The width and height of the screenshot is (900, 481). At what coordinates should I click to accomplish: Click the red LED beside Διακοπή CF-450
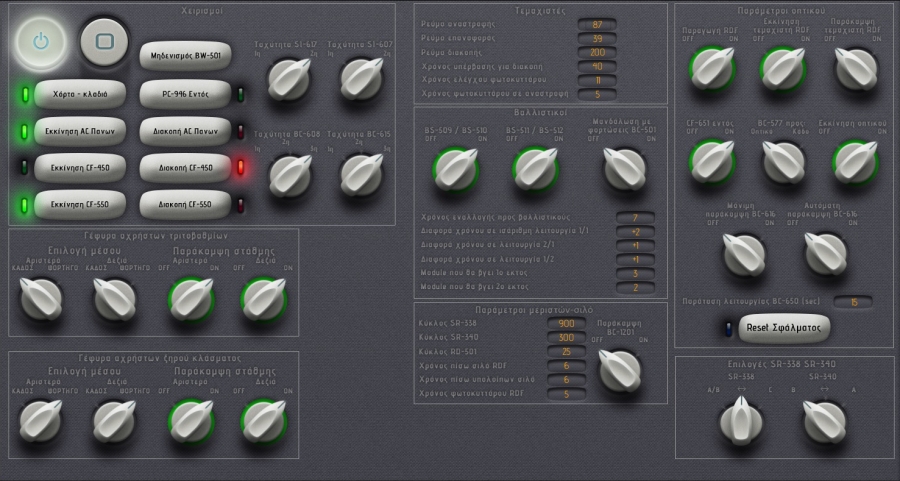(240, 168)
